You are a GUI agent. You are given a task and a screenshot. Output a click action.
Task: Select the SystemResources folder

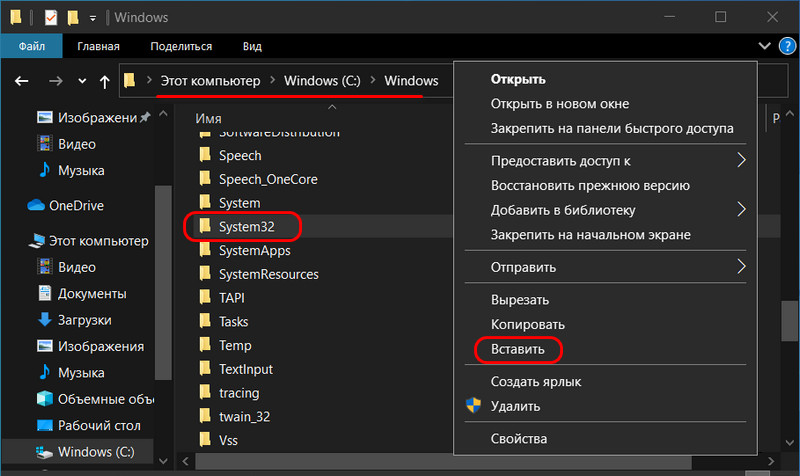point(259,274)
